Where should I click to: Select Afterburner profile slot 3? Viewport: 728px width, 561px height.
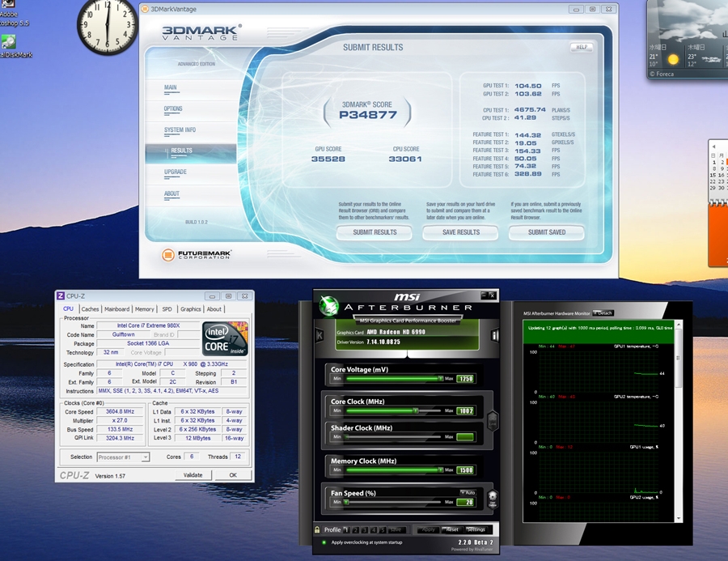[365, 530]
